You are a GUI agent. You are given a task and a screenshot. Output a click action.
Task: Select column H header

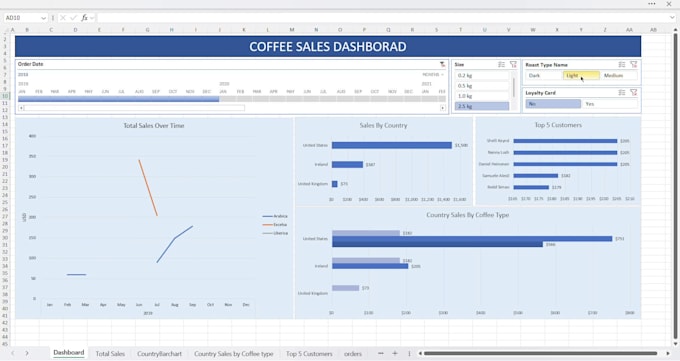point(172,30)
